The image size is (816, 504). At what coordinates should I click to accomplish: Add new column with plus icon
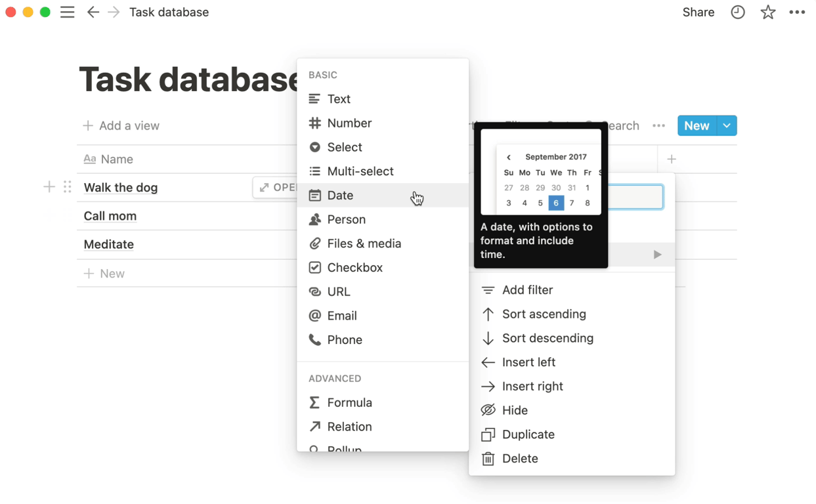(672, 159)
